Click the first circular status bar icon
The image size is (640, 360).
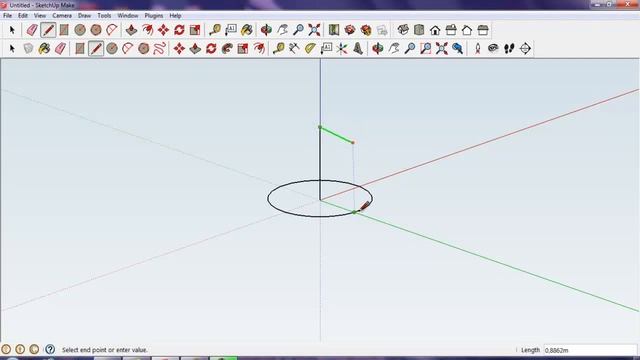point(6,349)
